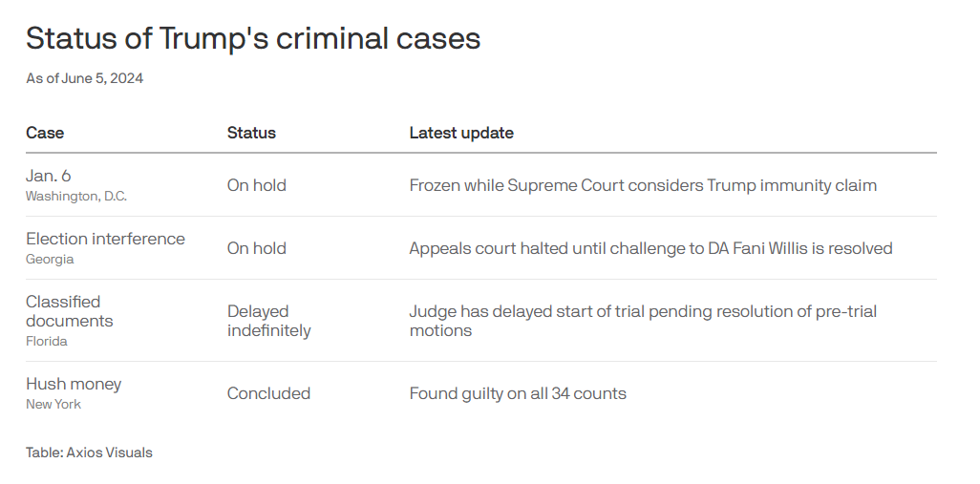
Task: Click the DA Fani Willis challenge update text
Action: pyautogui.click(x=650, y=248)
